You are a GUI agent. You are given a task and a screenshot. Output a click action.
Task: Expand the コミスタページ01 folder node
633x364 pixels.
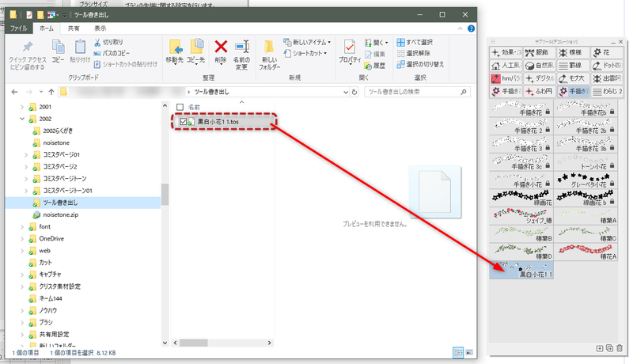pyautogui.click(x=26, y=154)
